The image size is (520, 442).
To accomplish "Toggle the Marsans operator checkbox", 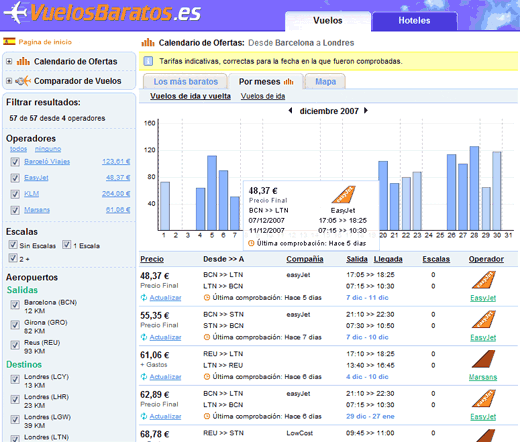I will (x=15, y=210).
